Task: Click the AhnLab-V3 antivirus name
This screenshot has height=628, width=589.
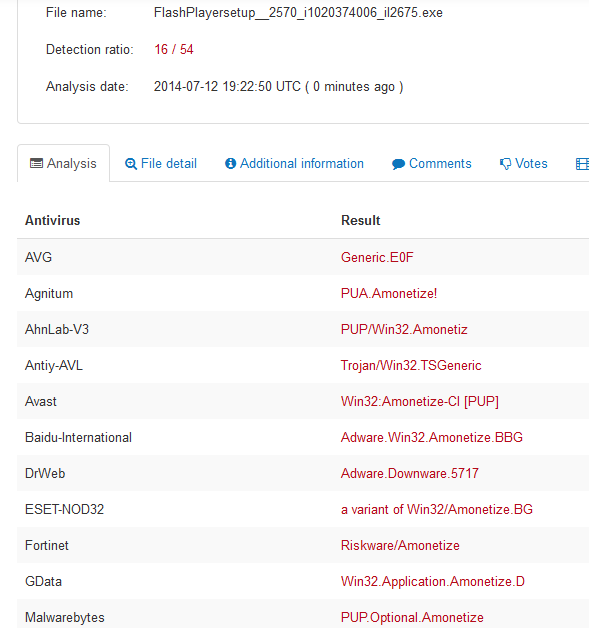Action: [x=57, y=329]
